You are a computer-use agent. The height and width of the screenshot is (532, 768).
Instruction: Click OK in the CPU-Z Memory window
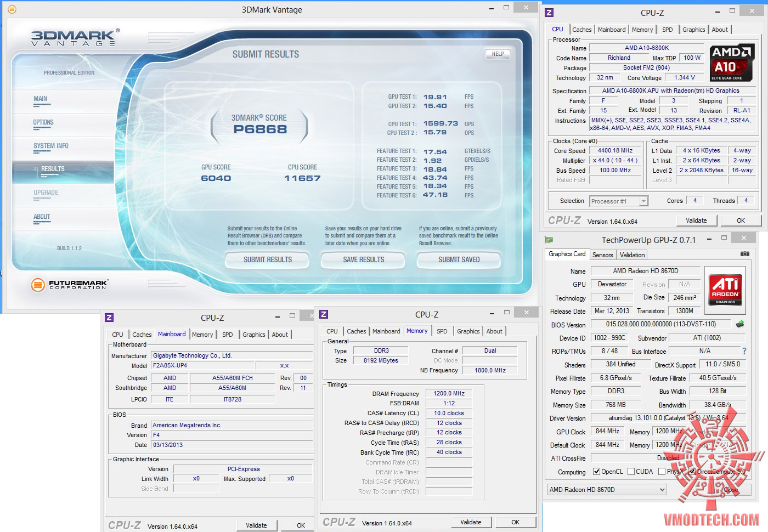[516, 522]
